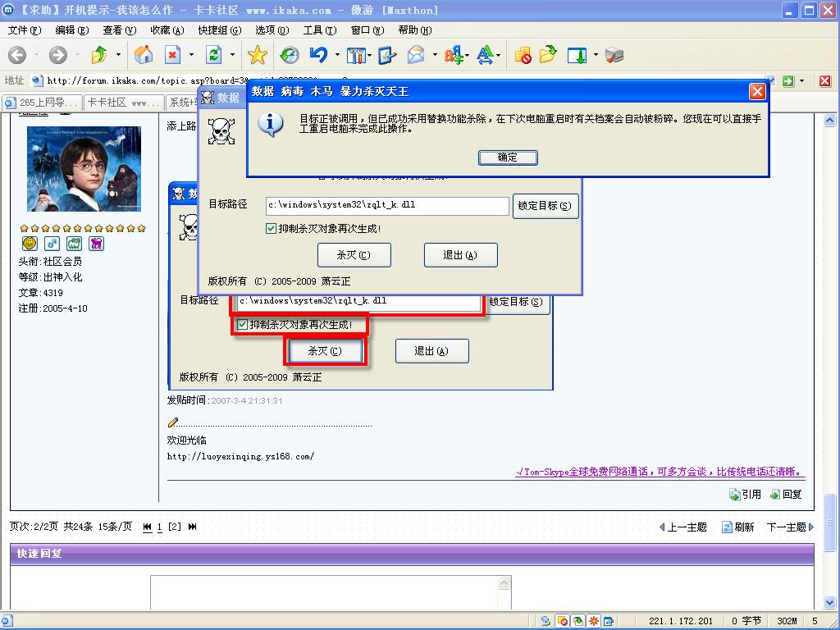Open dropdown beside the green down-arrow icon
Screen dimensions: 840x630
click(596, 55)
